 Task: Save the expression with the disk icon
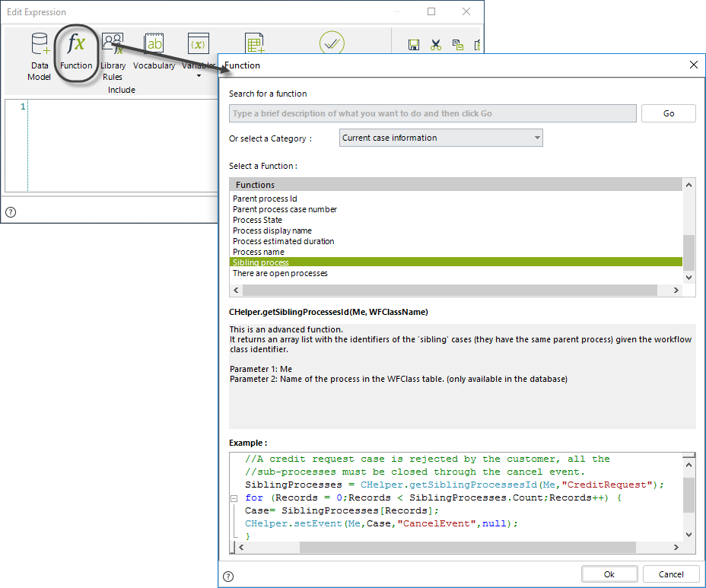[414, 45]
